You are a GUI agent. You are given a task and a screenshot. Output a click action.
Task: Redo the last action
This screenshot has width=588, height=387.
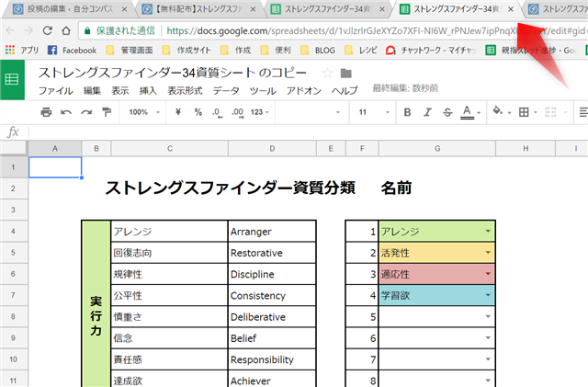[x=86, y=112]
